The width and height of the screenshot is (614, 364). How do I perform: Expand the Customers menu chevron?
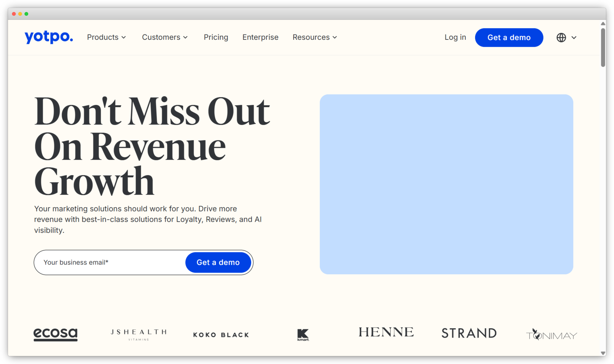coord(185,37)
